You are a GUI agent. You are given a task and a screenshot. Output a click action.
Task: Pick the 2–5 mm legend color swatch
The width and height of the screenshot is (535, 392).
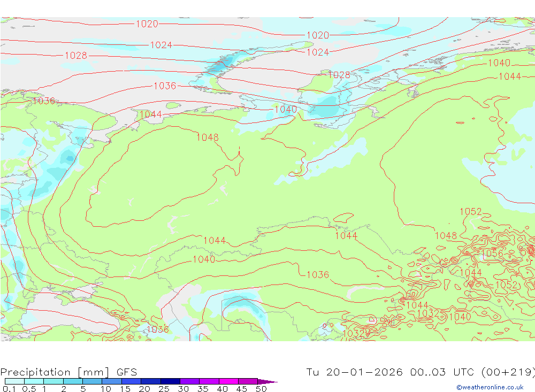[73, 381]
